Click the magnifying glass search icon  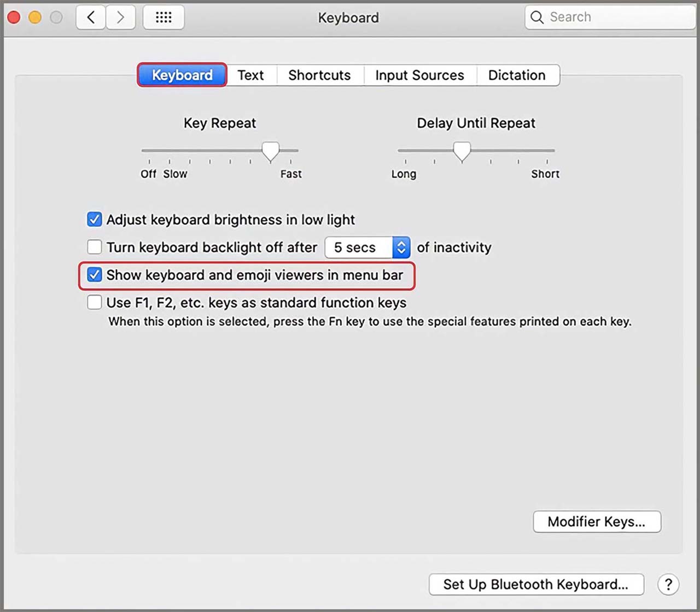tap(536, 17)
